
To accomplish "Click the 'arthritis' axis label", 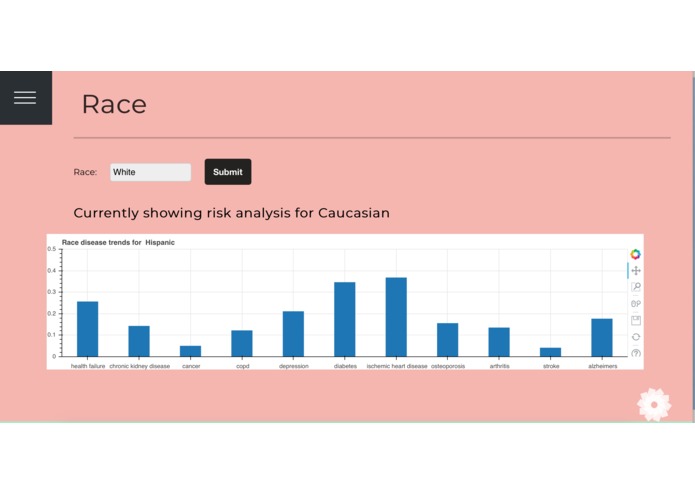I will [500, 366].
